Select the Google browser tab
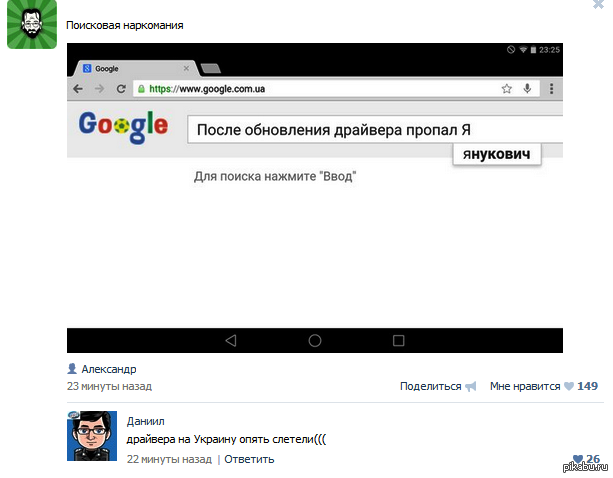The image size is (613, 478). point(135,68)
